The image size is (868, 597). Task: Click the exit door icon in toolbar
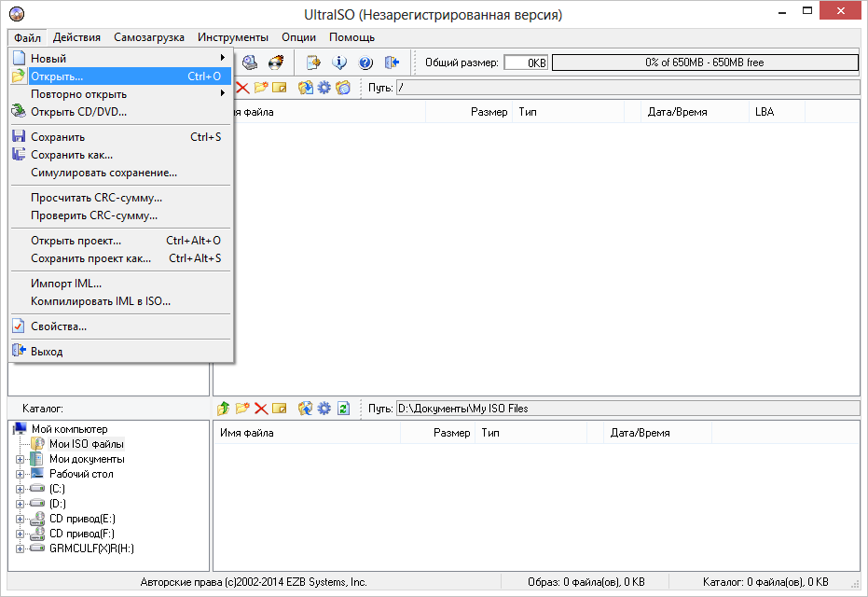pos(392,62)
